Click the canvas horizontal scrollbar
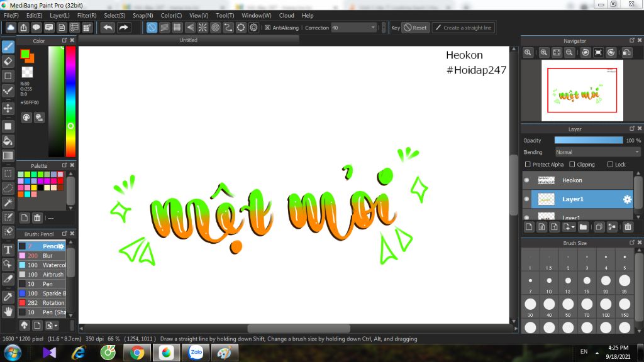Image resolution: width=644 pixels, height=362 pixels. click(x=299, y=328)
